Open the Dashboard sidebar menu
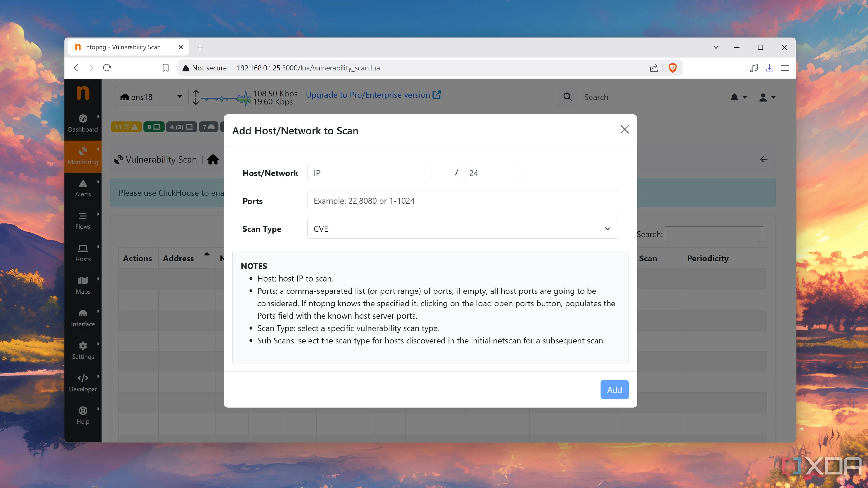 click(x=83, y=123)
